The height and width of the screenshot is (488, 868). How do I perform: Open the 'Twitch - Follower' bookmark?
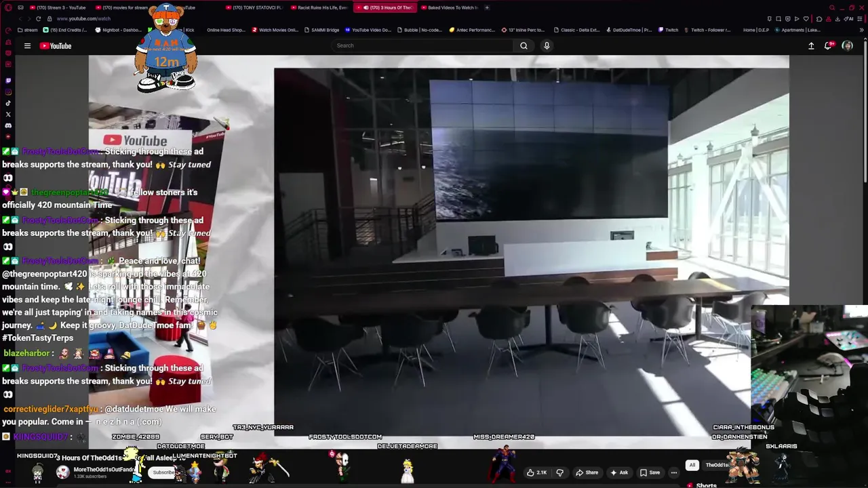click(x=707, y=30)
